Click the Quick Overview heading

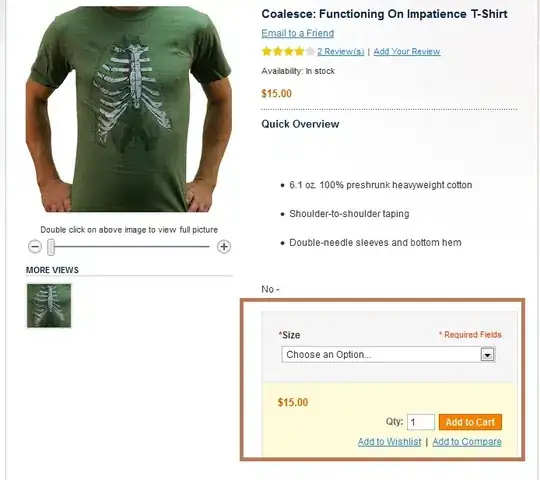(300, 124)
